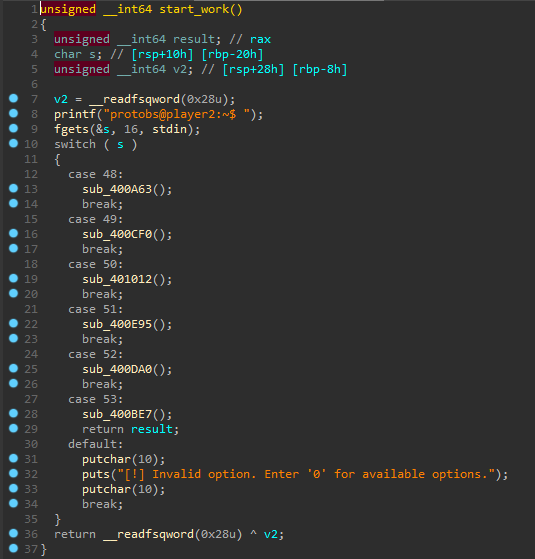Click stdin argument in fgets call

point(169,129)
